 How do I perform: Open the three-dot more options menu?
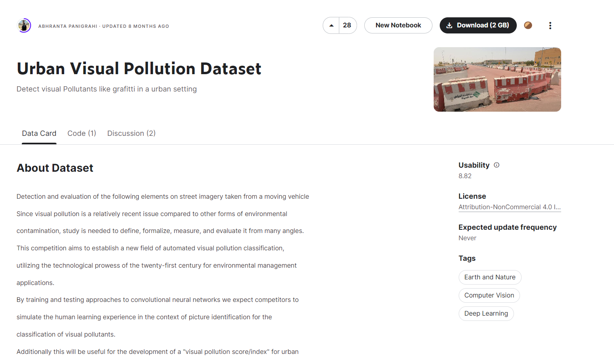point(550,25)
